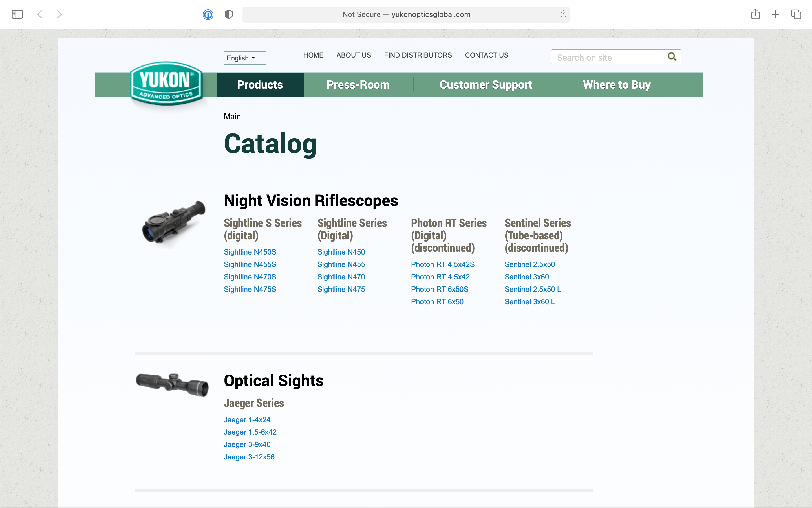Open Sentinel 2.5x50 L product

coord(533,289)
